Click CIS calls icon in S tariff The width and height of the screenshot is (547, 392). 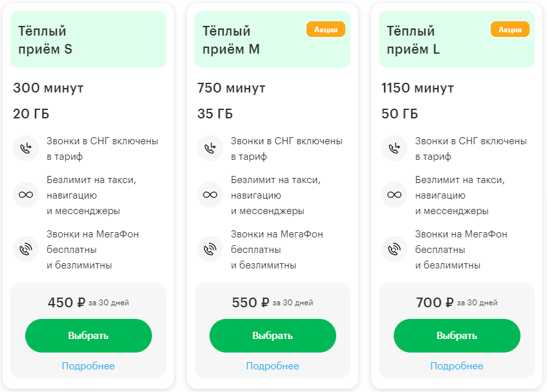pyautogui.click(x=25, y=148)
